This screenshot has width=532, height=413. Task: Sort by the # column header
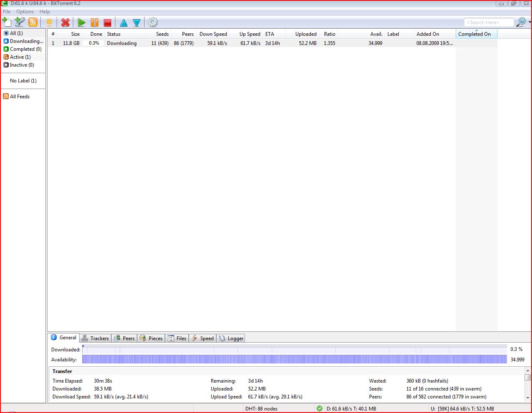(x=53, y=34)
